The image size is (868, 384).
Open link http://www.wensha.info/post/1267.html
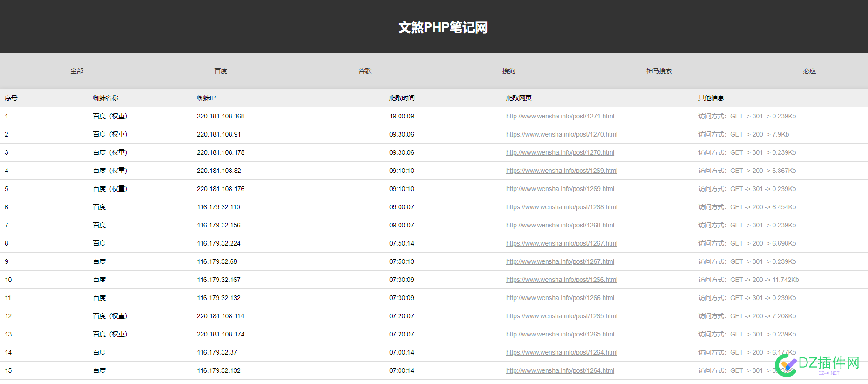coord(560,261)
